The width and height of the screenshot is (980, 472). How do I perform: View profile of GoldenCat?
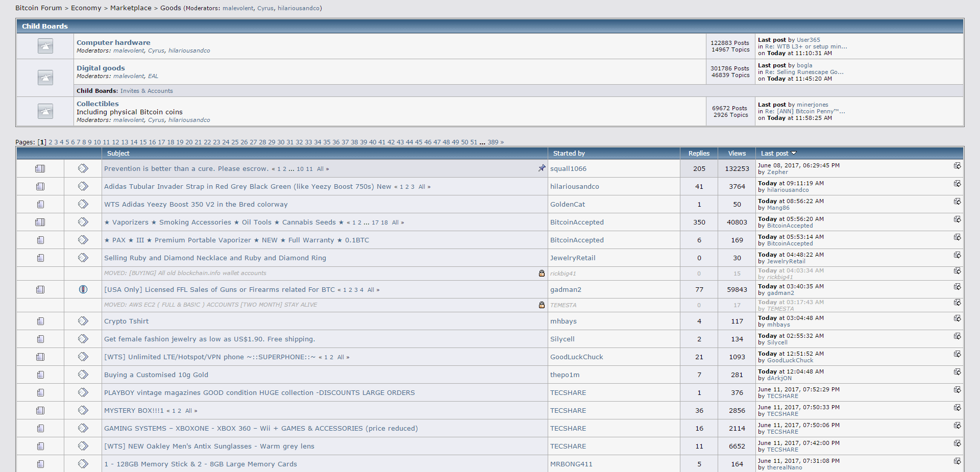click(x=568, y=204)
